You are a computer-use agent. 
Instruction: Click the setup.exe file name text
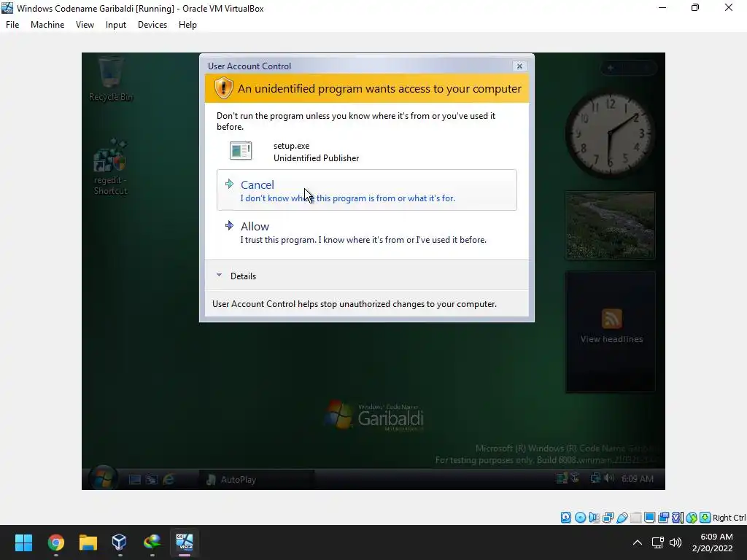[291, 146]
